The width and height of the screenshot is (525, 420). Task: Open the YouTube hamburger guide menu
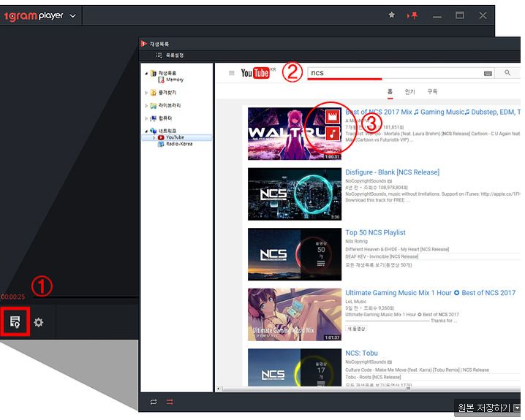point(231,73)
